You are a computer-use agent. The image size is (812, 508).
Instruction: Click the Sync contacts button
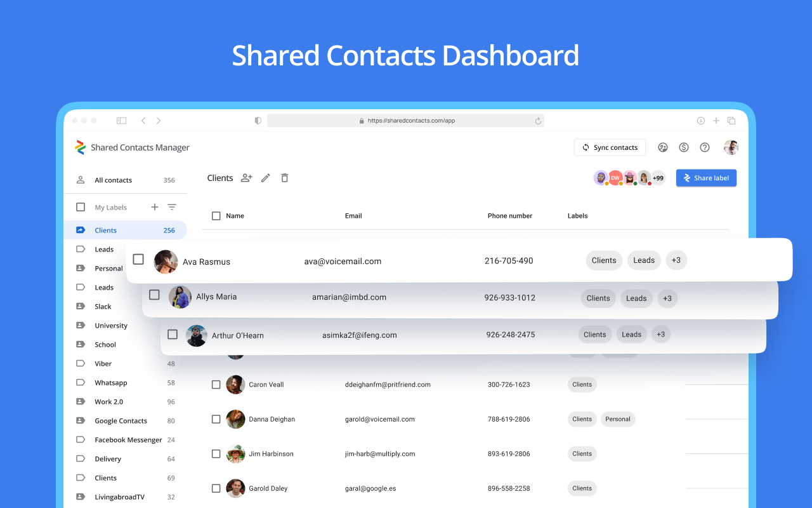[x=610, y=147]
